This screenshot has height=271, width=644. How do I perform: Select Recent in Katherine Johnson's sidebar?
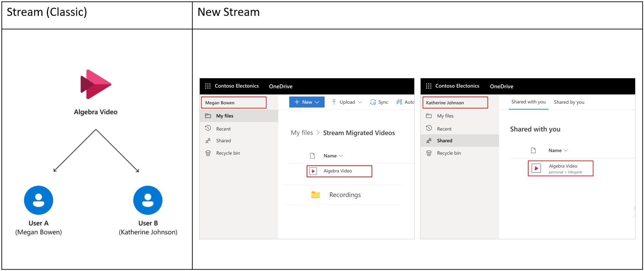click(460, 129)
